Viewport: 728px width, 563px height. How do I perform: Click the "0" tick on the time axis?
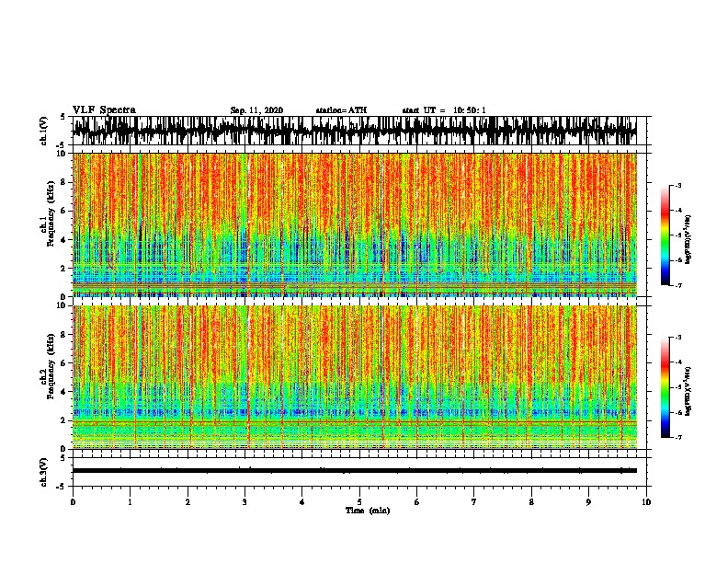(x=73, y=502)
